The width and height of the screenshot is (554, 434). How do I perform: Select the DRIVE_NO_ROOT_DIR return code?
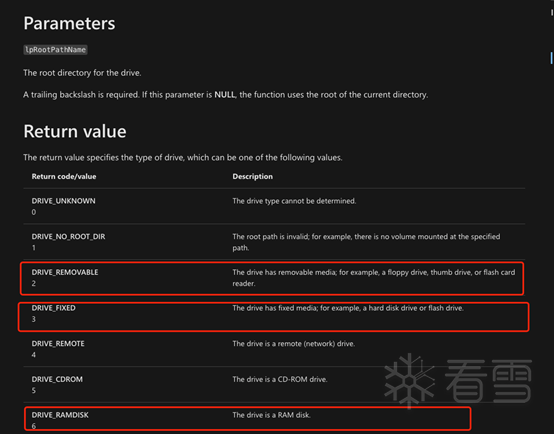coord(69,236)
